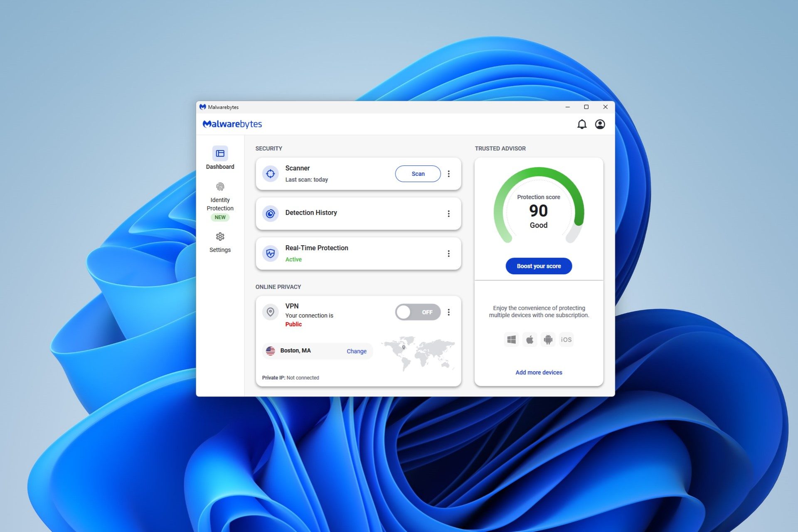Click the US flag beside Boston, MA

(271, 351)
